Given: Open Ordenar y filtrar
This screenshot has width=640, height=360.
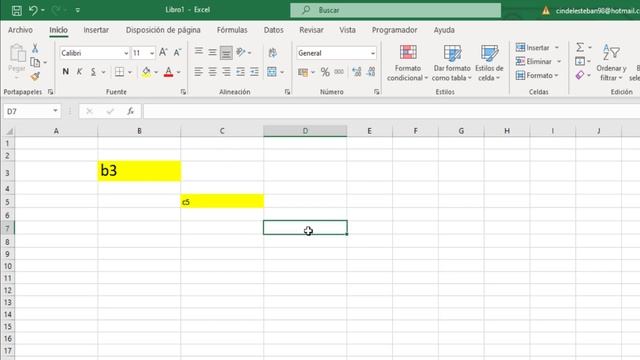Looking at the screenshot, I should click(x=611, y=63).
